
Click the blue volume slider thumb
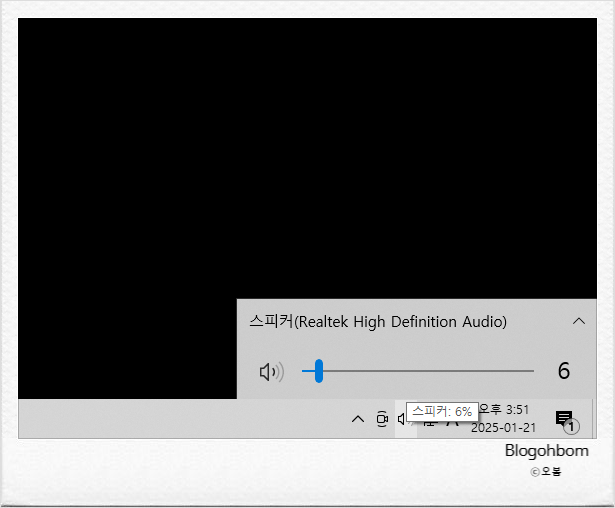pos(319,371)
